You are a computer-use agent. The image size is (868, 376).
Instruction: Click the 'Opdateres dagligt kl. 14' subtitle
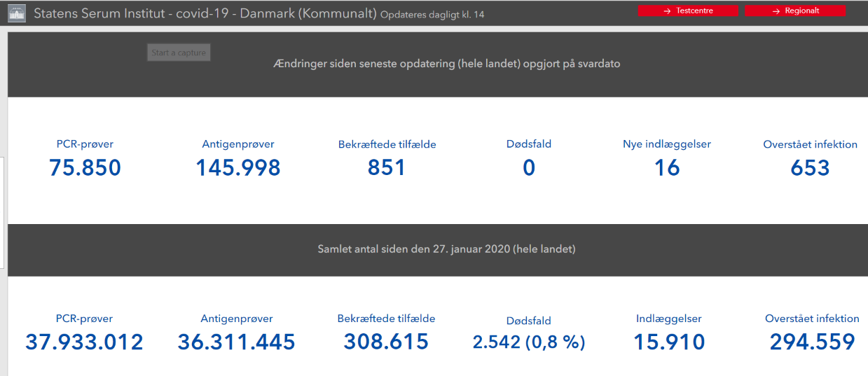click(x=432, y=15)
